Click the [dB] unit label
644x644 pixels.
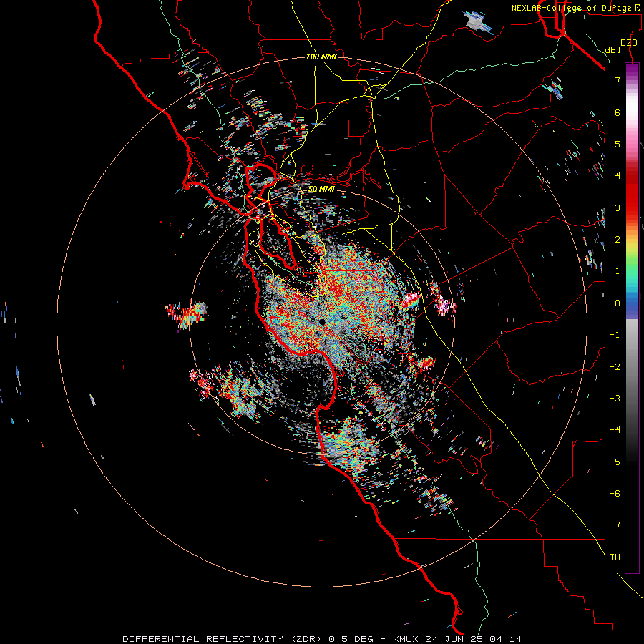pyautogui.click(x=611, y=49)
